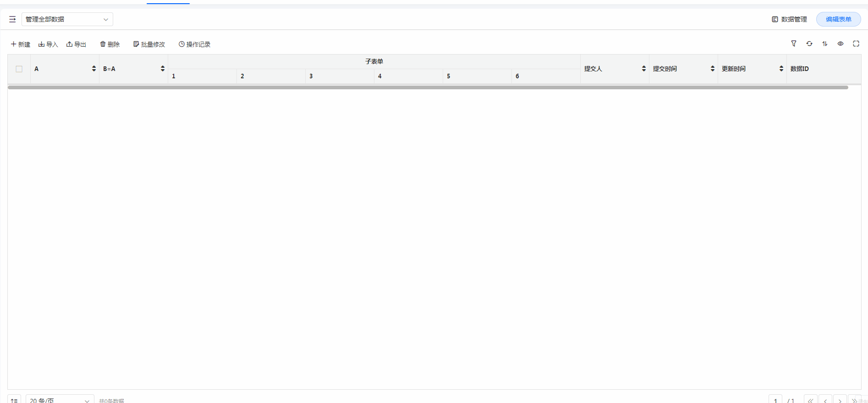Toggle the sidebar collapse hamburger icon
Viewport: 868px width, 403px height.
(x=12, y=19)
